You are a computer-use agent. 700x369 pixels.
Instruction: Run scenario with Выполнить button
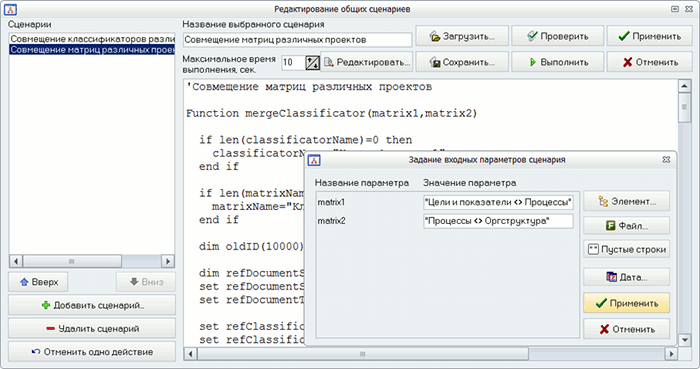pos(558,62)
